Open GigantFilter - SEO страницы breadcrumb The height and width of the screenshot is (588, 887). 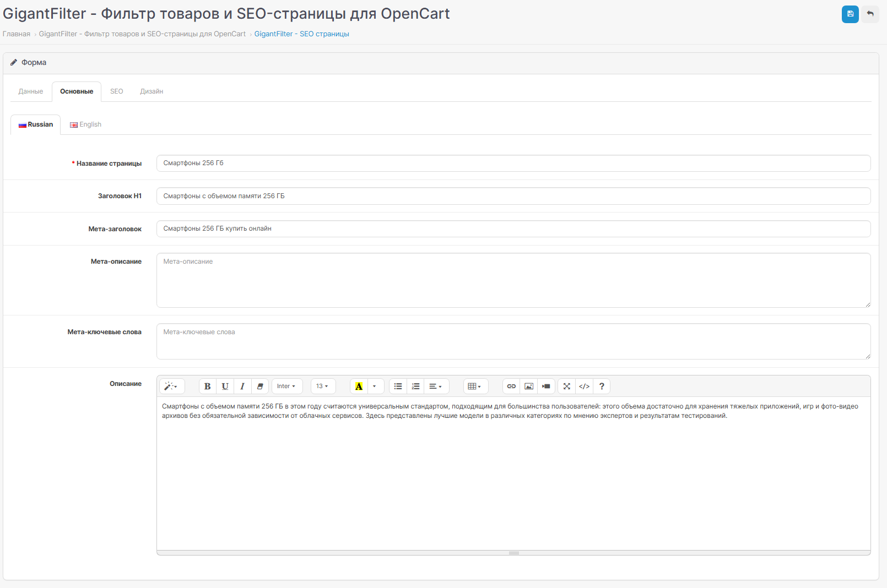pos(302,34)
